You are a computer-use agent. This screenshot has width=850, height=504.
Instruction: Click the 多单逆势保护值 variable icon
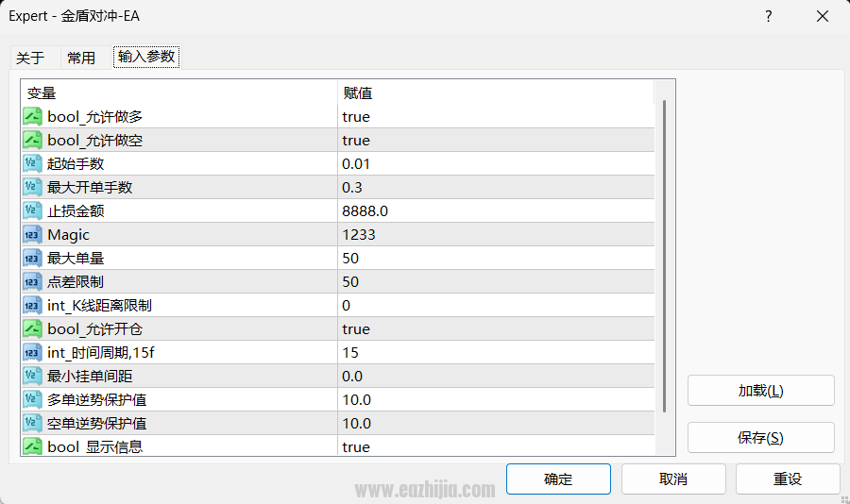[32, 399]
